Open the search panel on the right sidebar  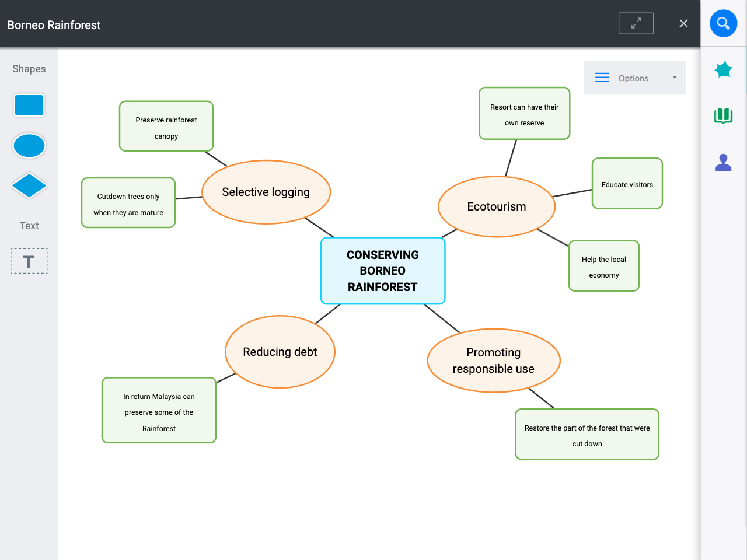(723, 23)
